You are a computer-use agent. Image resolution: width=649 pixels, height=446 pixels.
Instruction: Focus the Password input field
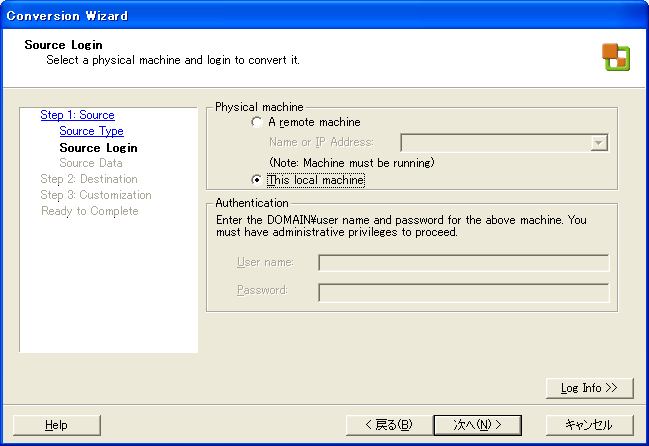463,292
